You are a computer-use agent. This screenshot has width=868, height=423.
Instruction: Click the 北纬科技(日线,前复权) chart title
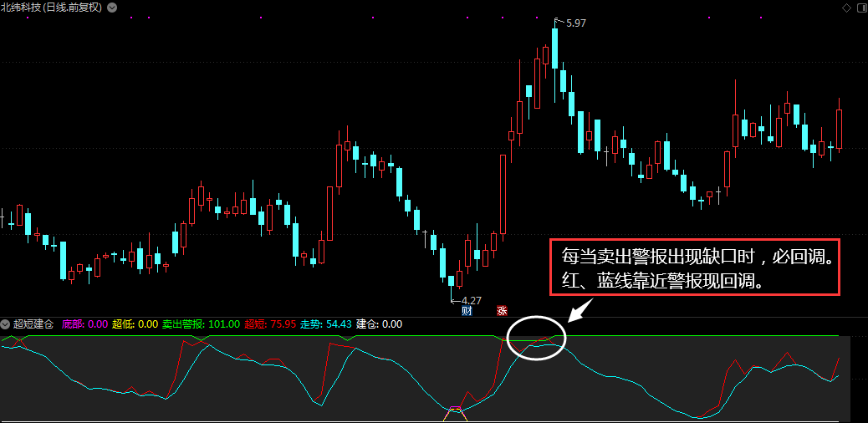pyautogui.click(x=52, y=8)
